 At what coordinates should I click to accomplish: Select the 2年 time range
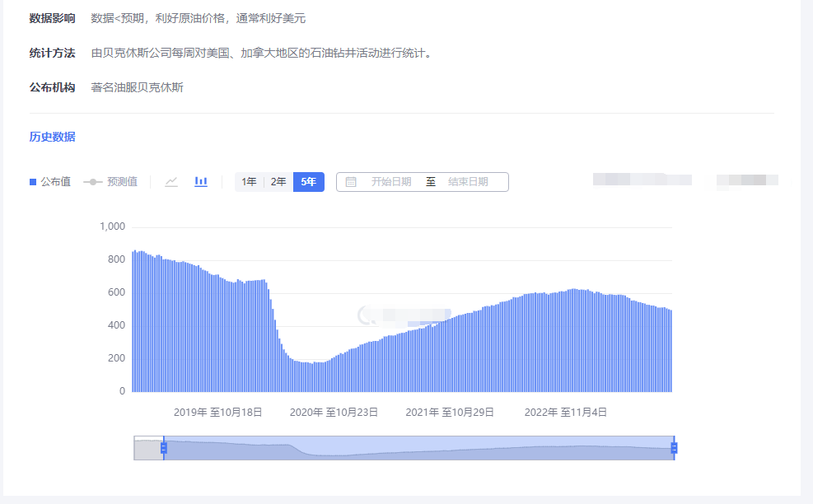(278, 182)
